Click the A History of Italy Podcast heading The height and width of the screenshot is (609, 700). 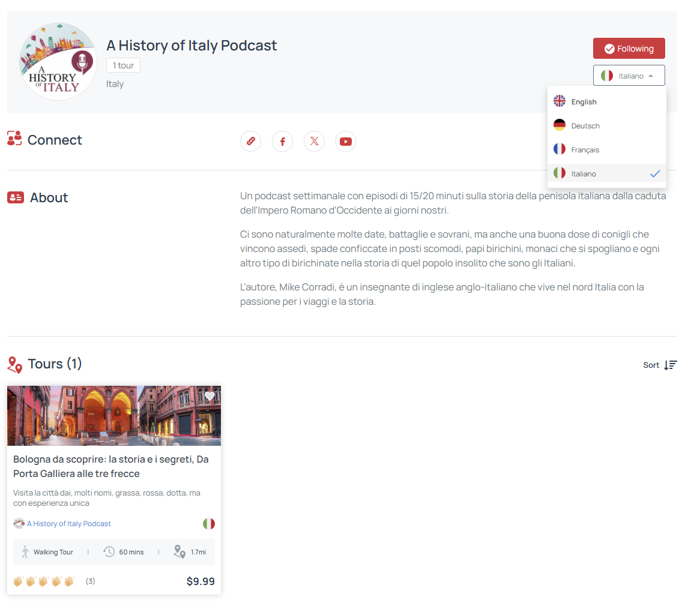(192, 46)
